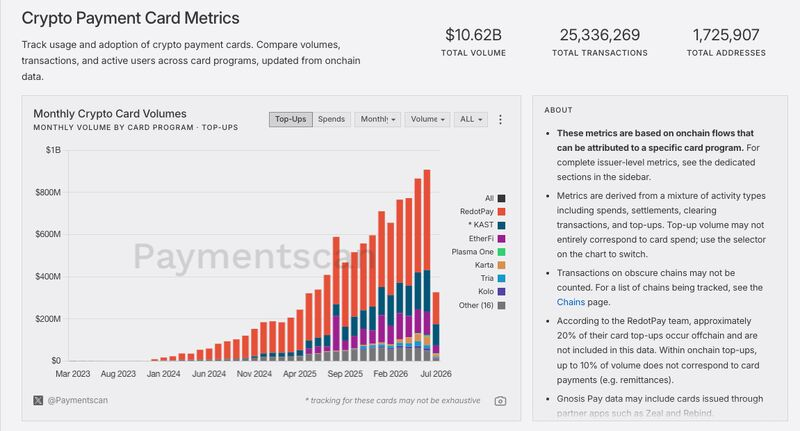Viewport: 800px width, 431px height.
Task: Click the TOTAL ADDRESSES label
Action: point(726,53)
